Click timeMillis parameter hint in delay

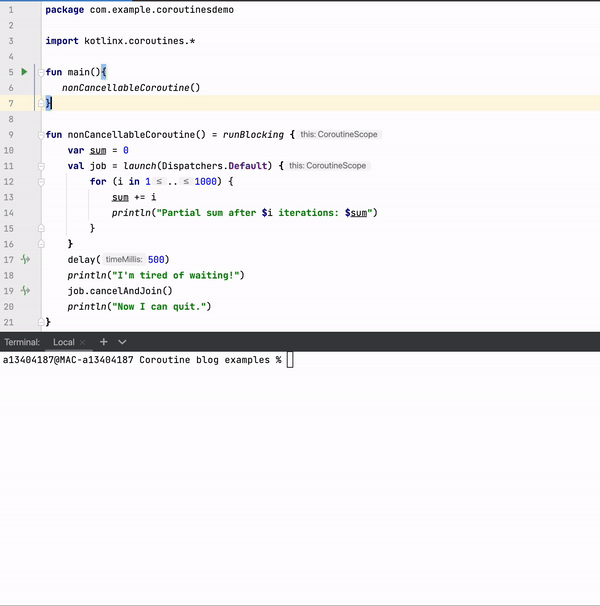coord(124,259)
